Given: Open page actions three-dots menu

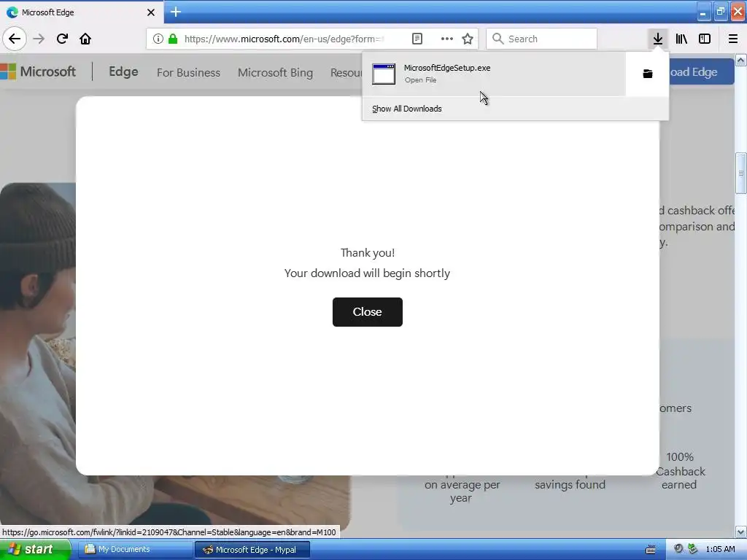Looking at the screenshot, I should pos(447,39).
